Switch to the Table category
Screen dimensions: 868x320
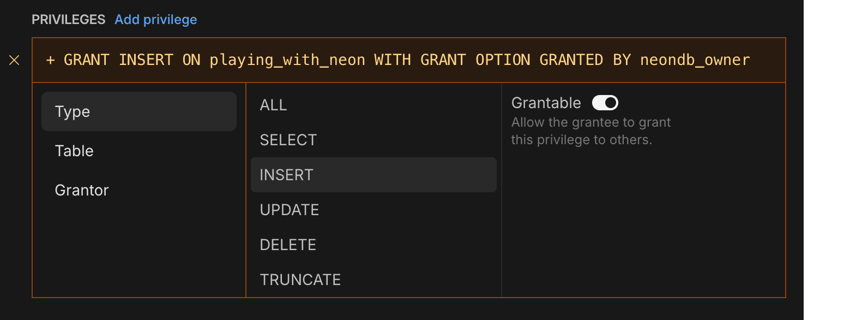74,151
